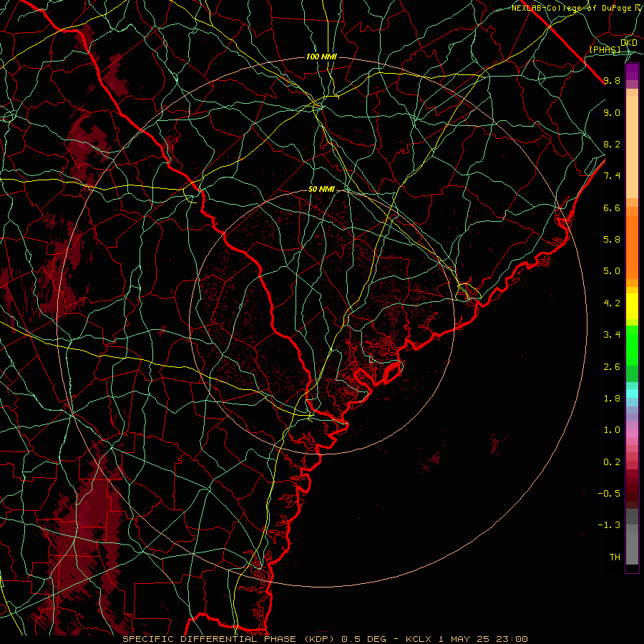Click the "9.8" scale value
This screenshot has height=644, width=644.
point(612,81)
